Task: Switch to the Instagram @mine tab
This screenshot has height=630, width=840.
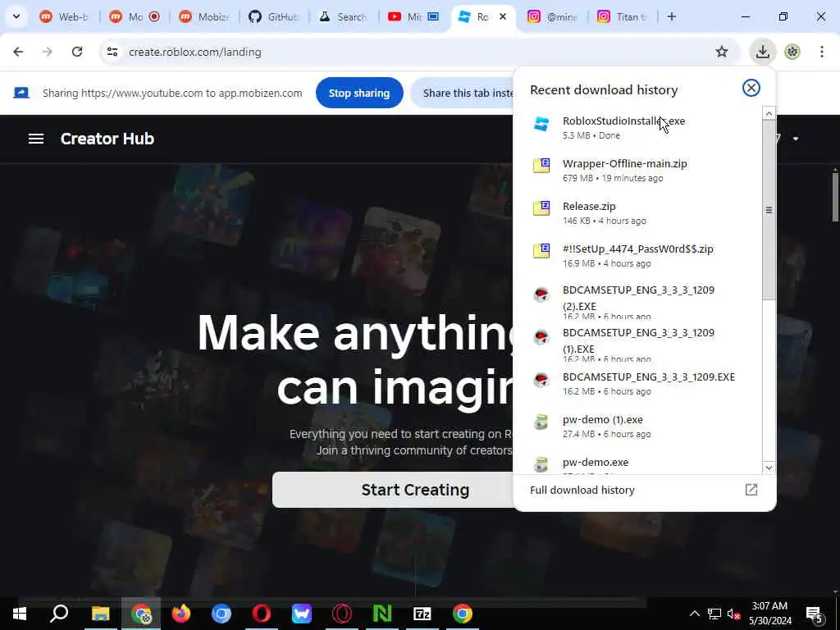Action: (x=554, y=16)
